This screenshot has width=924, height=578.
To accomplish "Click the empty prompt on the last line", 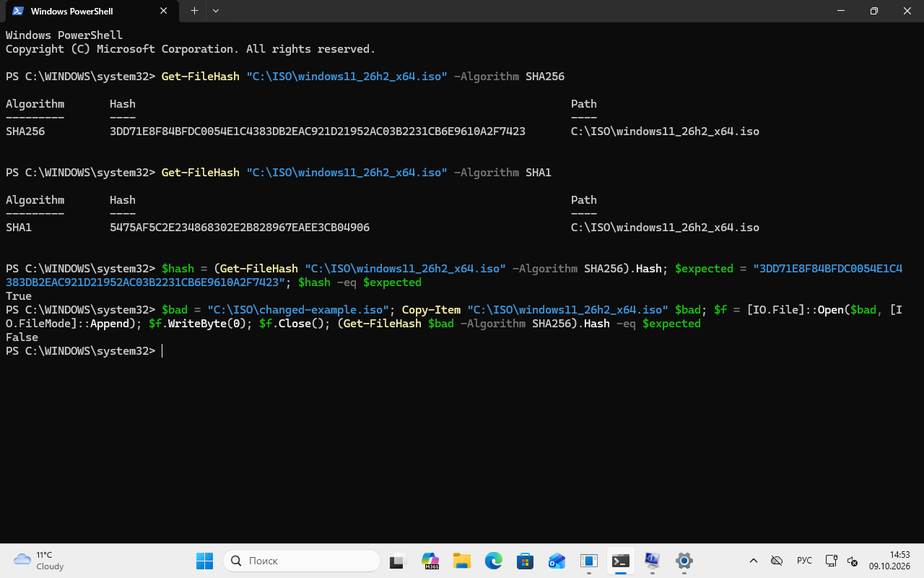I will [163, 351].
